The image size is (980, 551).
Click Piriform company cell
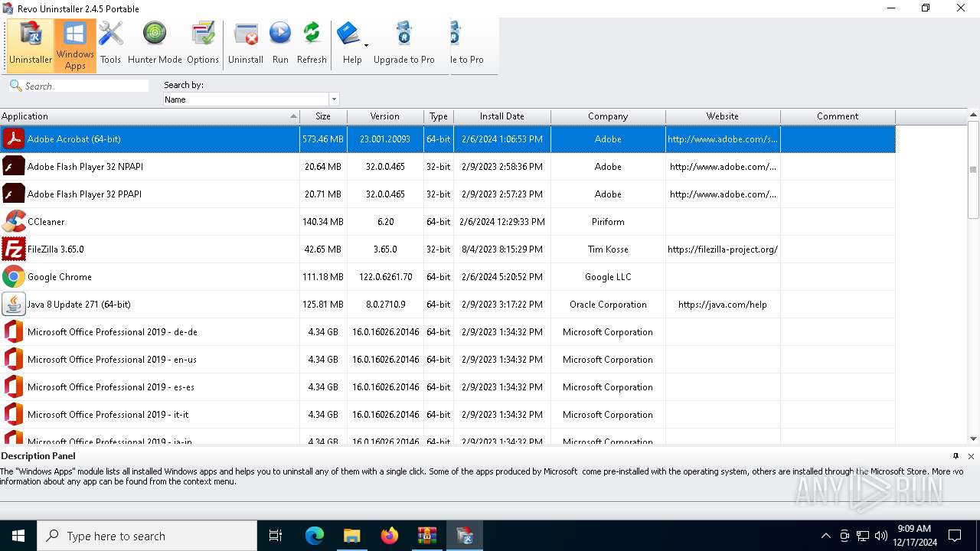tap(608, 222)
